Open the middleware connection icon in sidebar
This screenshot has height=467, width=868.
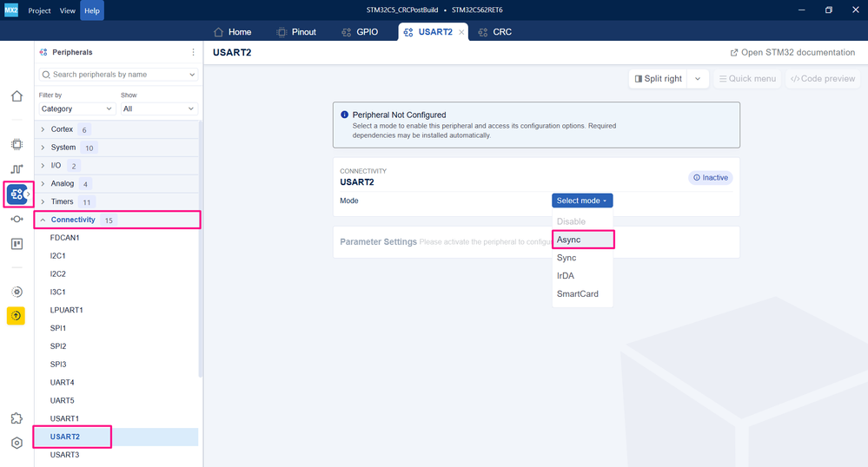click(17, 219)
